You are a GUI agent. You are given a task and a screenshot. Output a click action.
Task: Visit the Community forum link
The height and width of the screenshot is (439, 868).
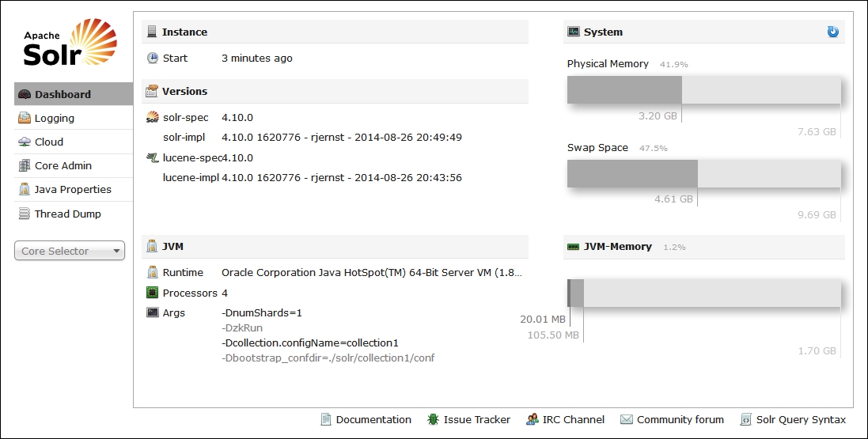coord(680,420)
